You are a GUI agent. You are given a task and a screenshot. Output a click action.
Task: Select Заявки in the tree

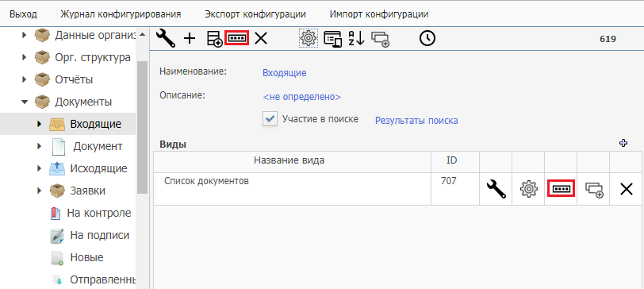[x=87, y=191]
